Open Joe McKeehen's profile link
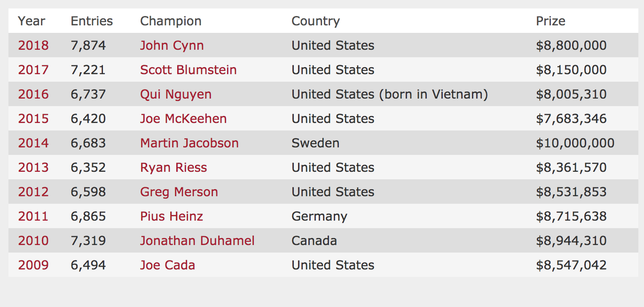This screenshot has width=644, height=307. point(183,119)
